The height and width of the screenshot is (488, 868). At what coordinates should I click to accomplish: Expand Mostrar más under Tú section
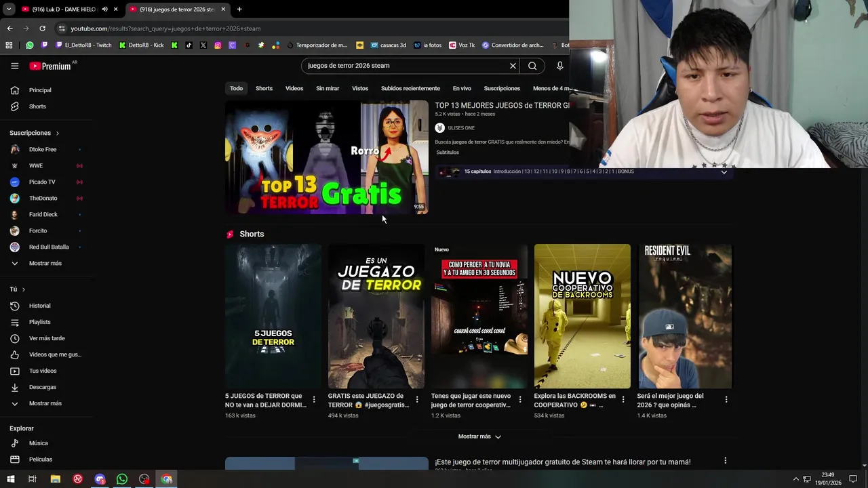click(x=46, y=403)
